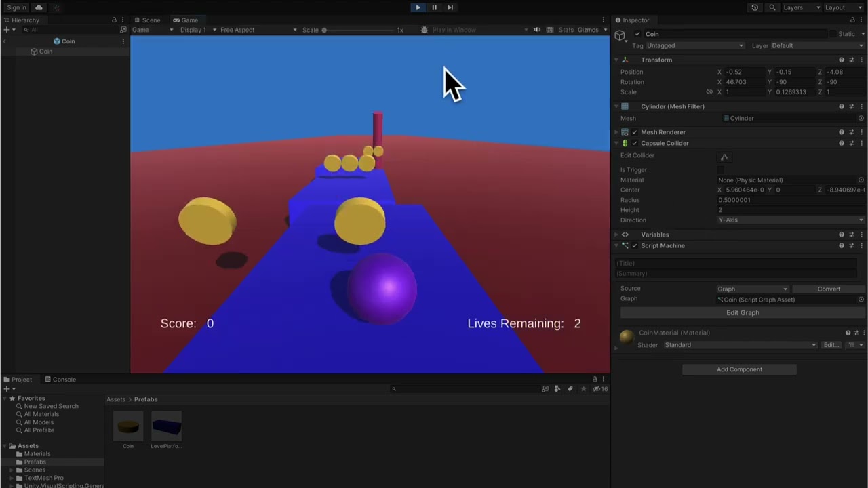Open Transform presets icon
The image size is (868, 488).
click(852, 60)
